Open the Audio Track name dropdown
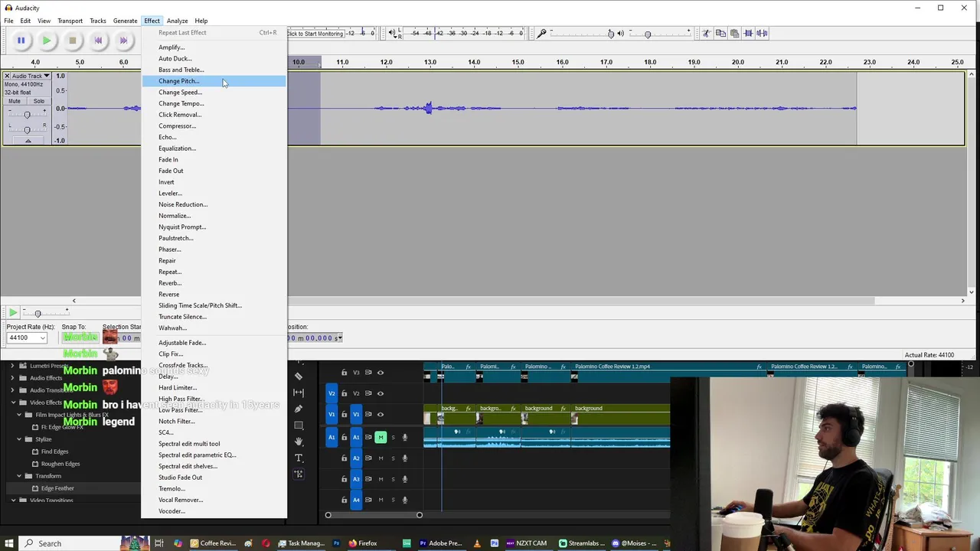 31,76
